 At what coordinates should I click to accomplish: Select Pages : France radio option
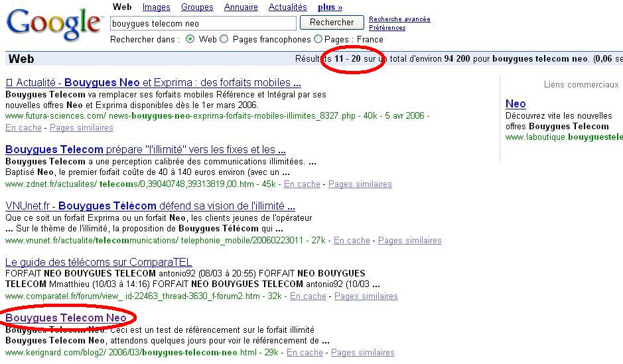[x=318, y=39]
